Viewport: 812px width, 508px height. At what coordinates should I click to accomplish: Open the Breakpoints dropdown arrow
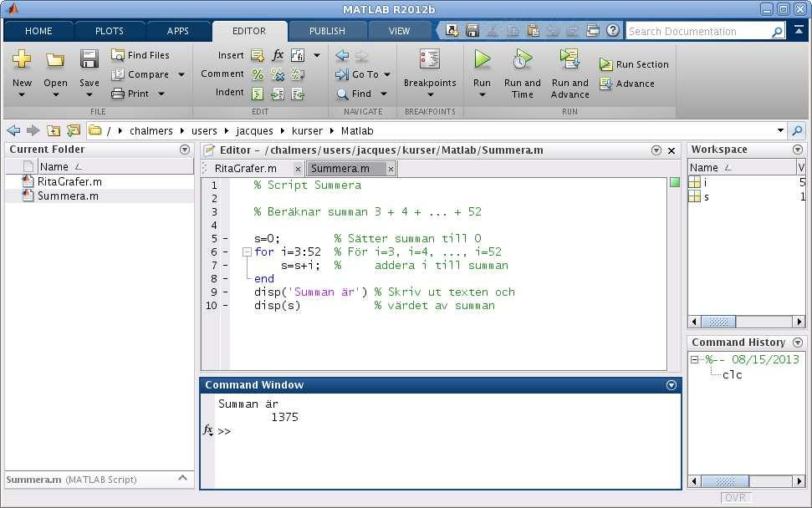click(431, 94)
